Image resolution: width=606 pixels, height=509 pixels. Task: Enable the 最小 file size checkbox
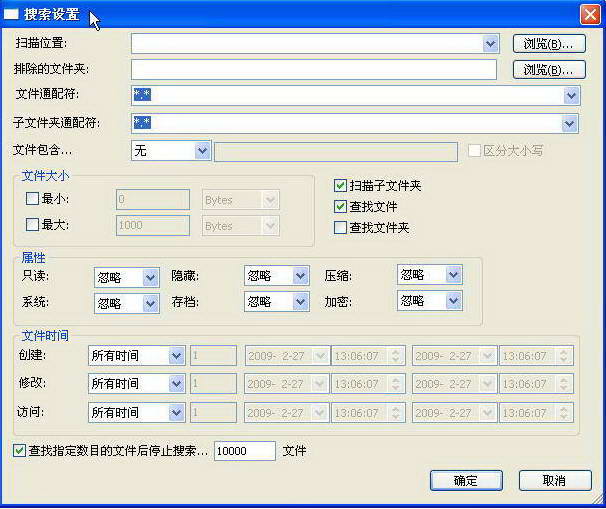pos(32,199)
